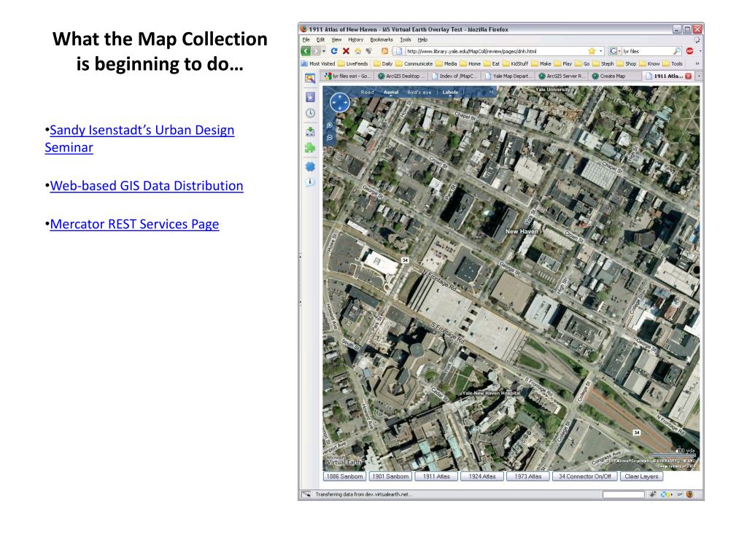Close the 1911 Atla... tab
This screenshot has height=560, width=747.
[688, 76]
